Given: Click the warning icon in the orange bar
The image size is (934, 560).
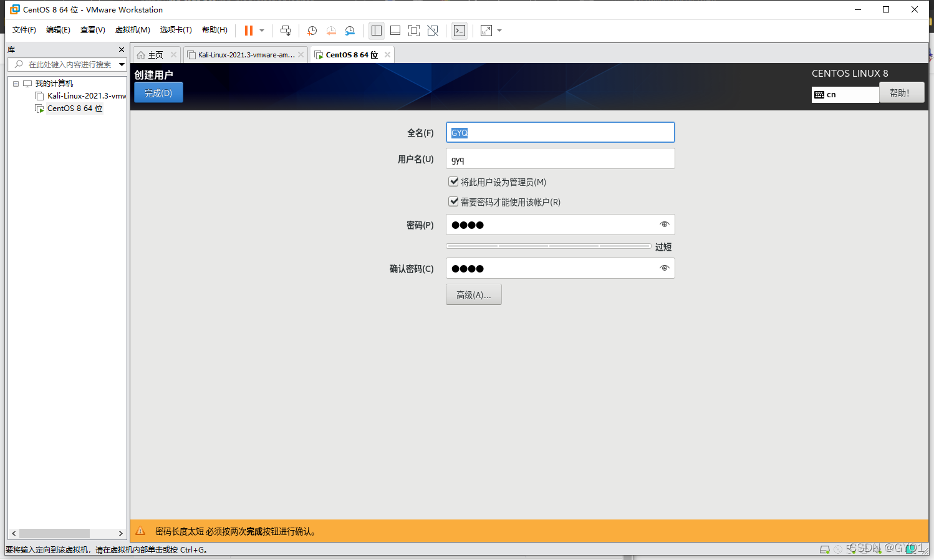Looking at the screenshot, I should click(x=141, y=531).
